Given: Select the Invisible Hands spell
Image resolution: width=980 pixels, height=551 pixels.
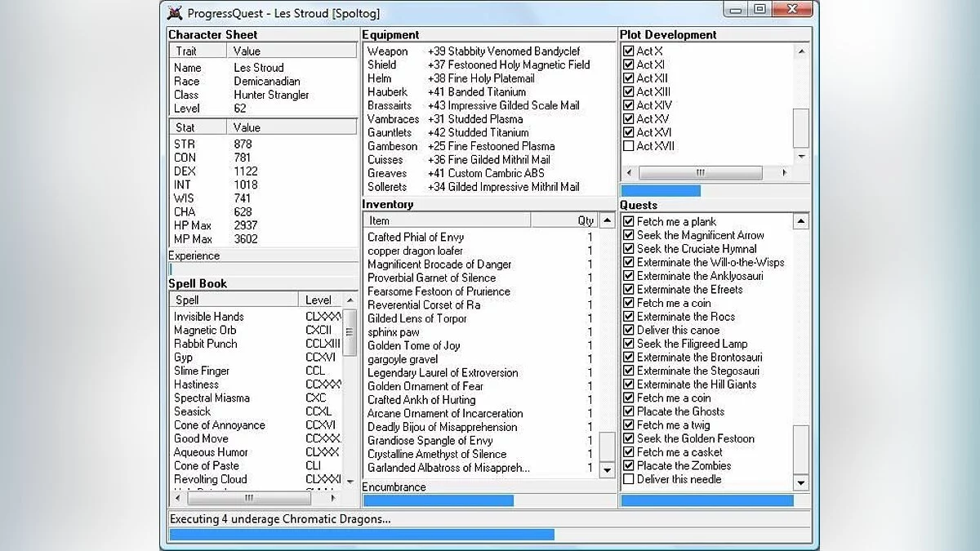Looking at the screenshot, I should [209, 317].
